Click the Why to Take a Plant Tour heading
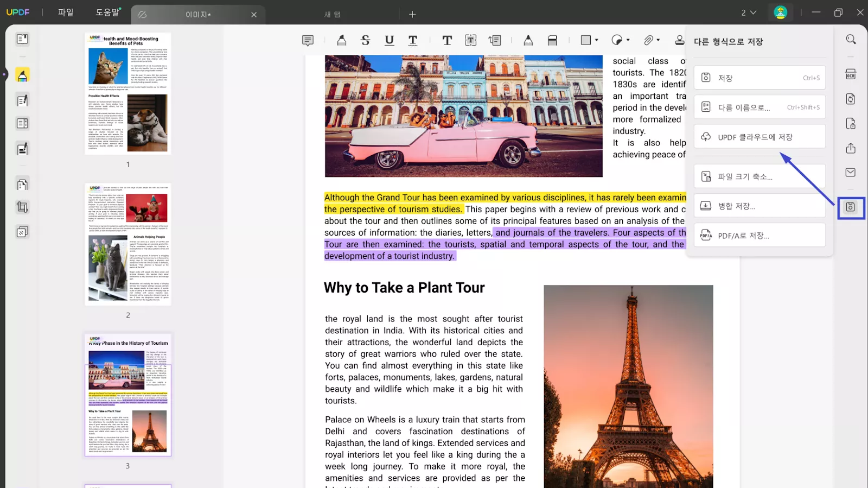Viewport: 868px width, 488px height. [404, 288]
